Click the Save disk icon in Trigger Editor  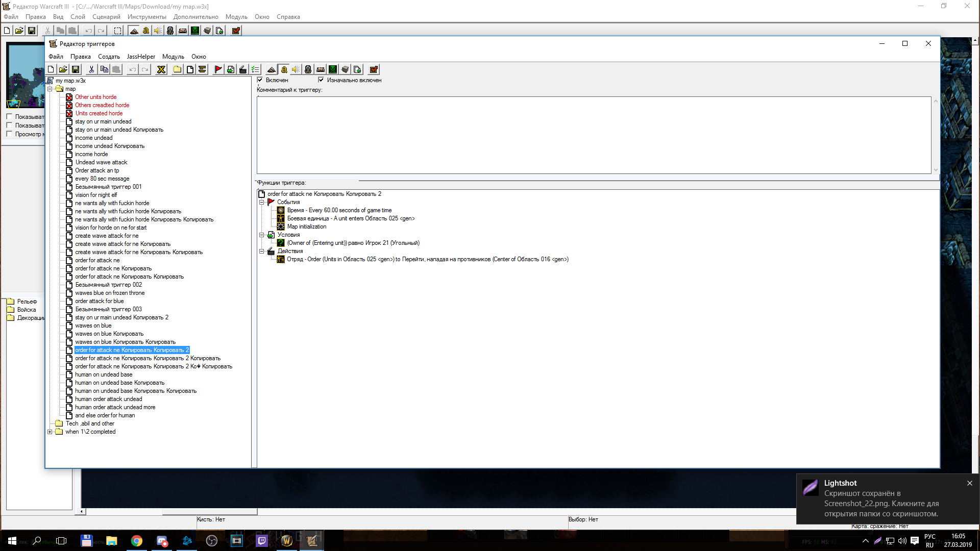[x=76, y=70]
